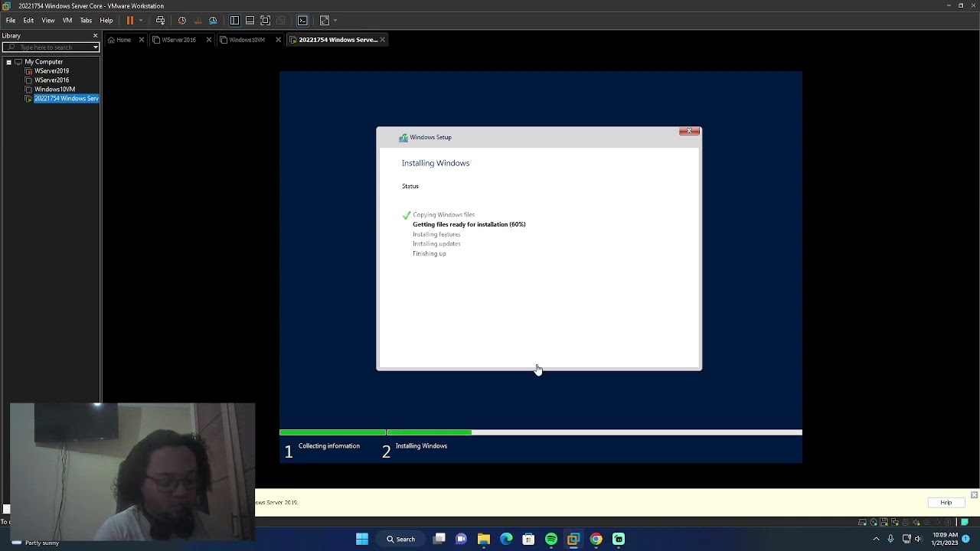Open Task View from the taskbar
This screenshot has height=551, width=980.
tap(439, 539)
